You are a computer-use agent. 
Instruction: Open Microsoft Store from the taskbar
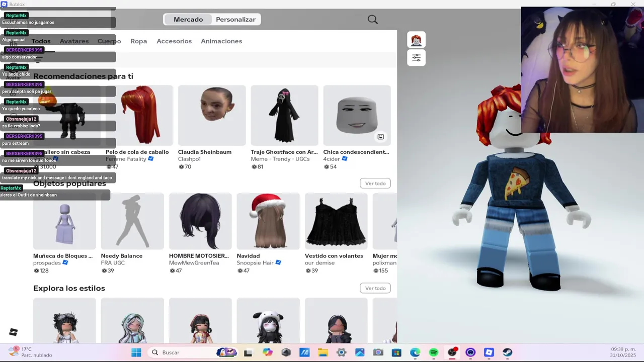(396, 352)
